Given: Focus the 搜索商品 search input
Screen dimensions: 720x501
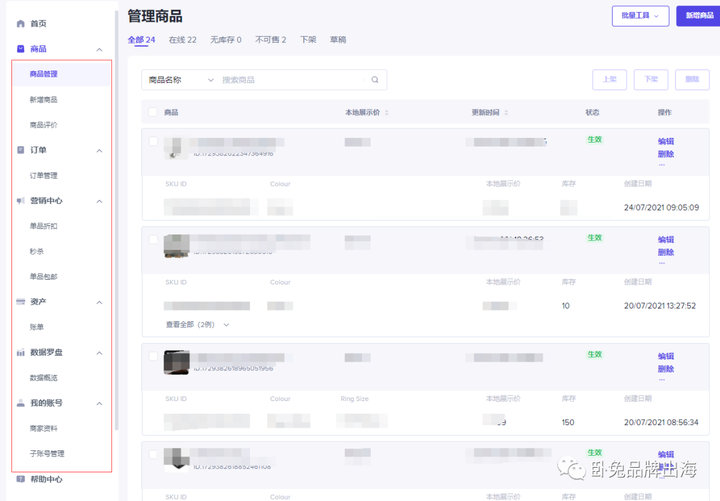Looking at the screenshot, I should tap(294, 80).
